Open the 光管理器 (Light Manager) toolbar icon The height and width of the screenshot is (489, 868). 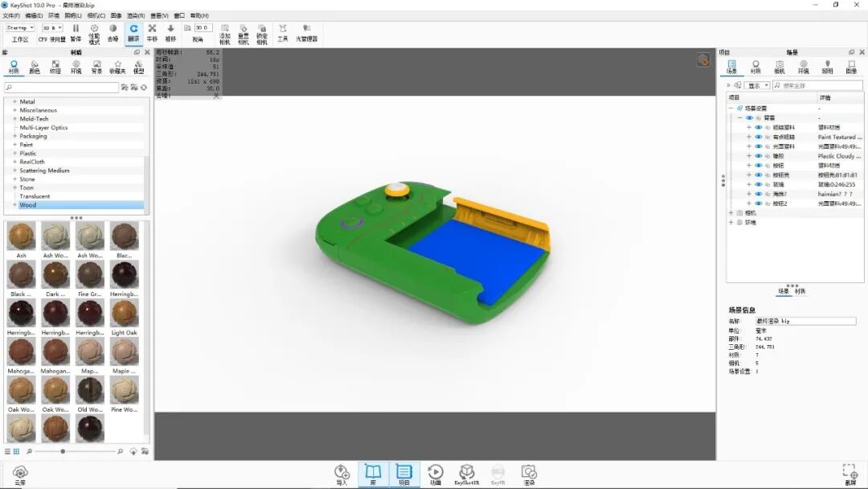[305, 31]
